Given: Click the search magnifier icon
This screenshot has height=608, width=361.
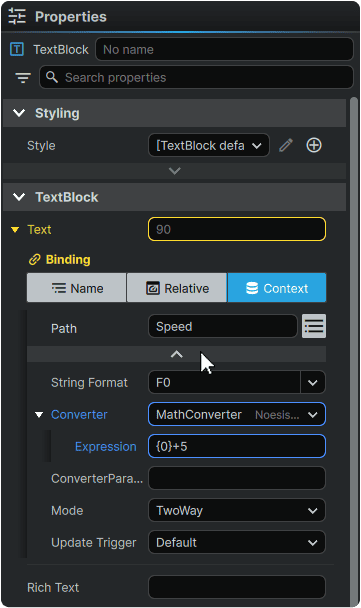Looking at the screenshot, I should tap(52, 77).
